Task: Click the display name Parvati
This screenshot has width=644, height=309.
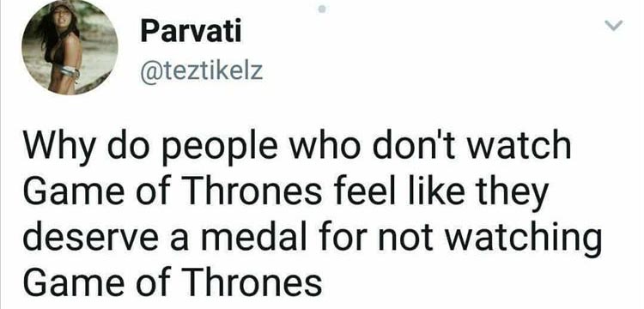Action: 191,32
